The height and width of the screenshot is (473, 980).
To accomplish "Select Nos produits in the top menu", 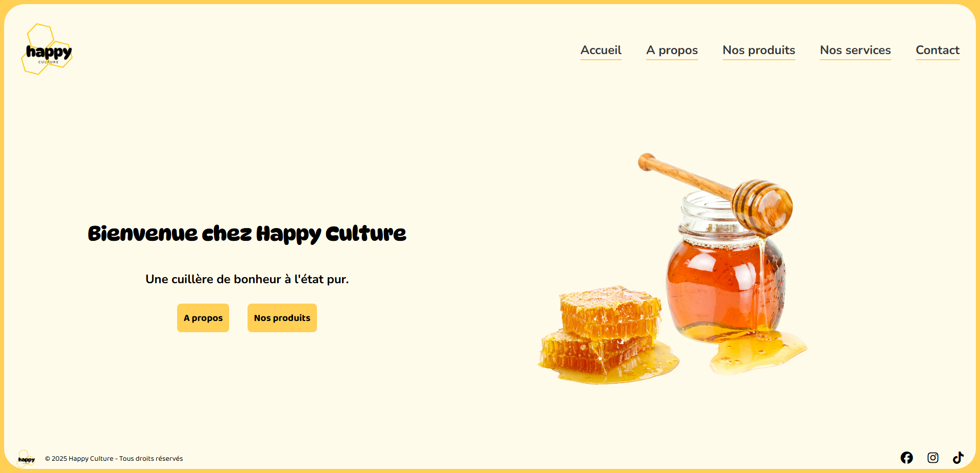I will tap(759, 51).
